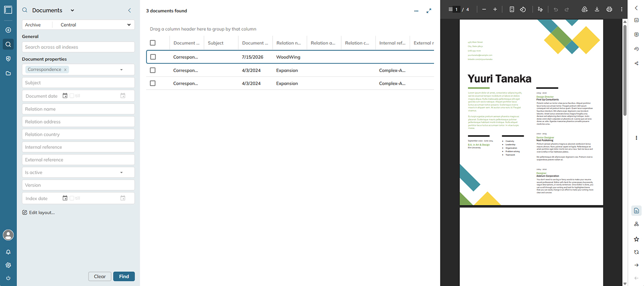Expand the results list to full width
Viewport: 644px width, 286px height.
(428, 11)
